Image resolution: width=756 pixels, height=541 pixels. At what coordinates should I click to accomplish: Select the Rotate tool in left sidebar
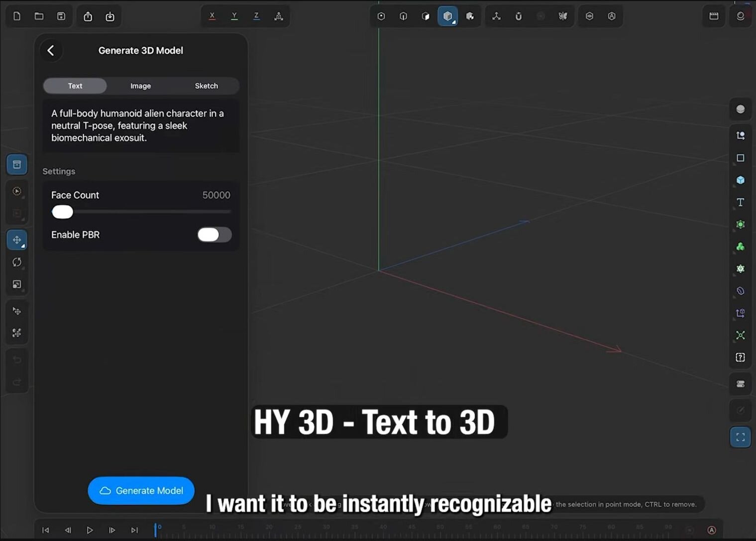coord(17,262)
